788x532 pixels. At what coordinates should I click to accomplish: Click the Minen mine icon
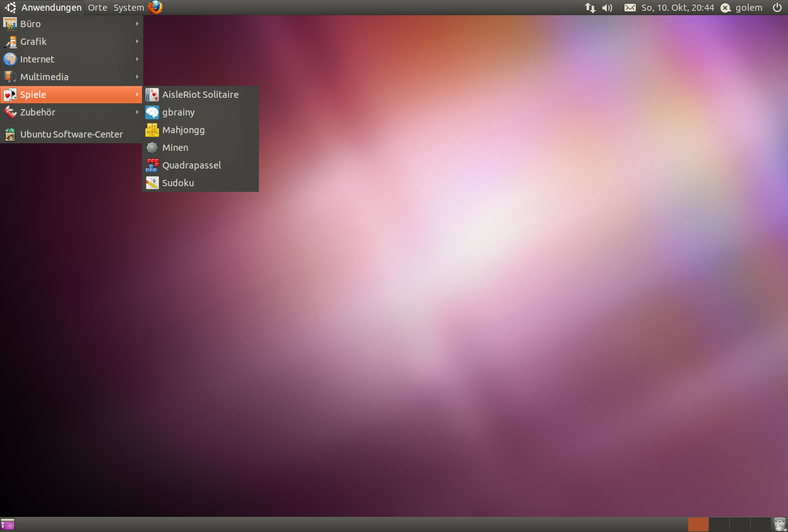(152, 148)
